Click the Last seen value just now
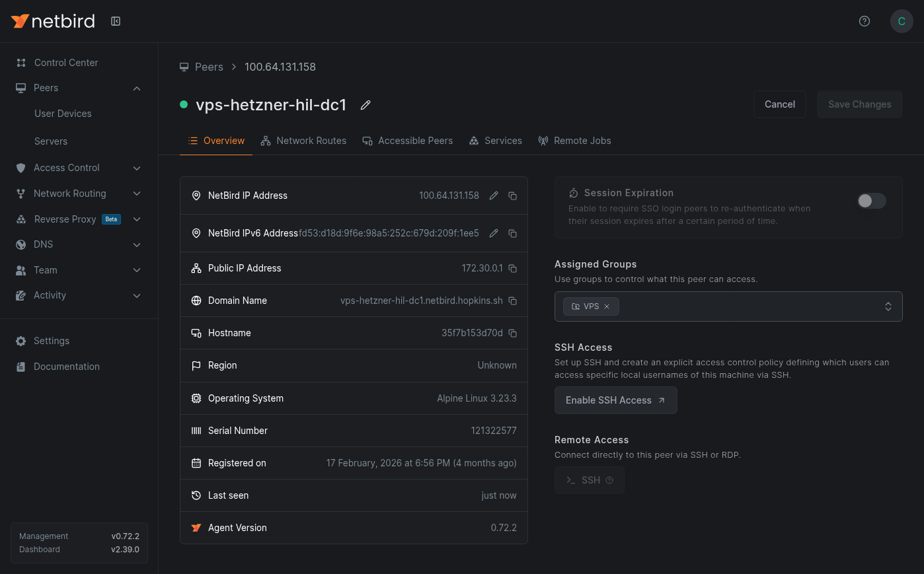Screen dimensions: 924x574 click(499, 495)
